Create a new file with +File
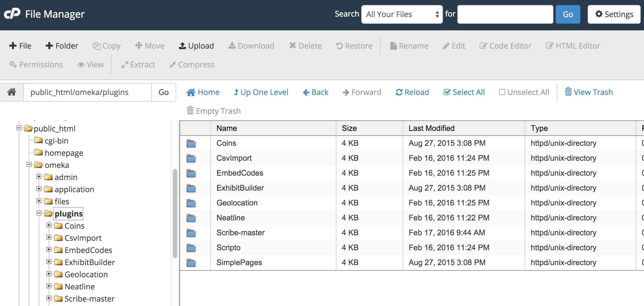Screen dimensions: 644x306 20,46
